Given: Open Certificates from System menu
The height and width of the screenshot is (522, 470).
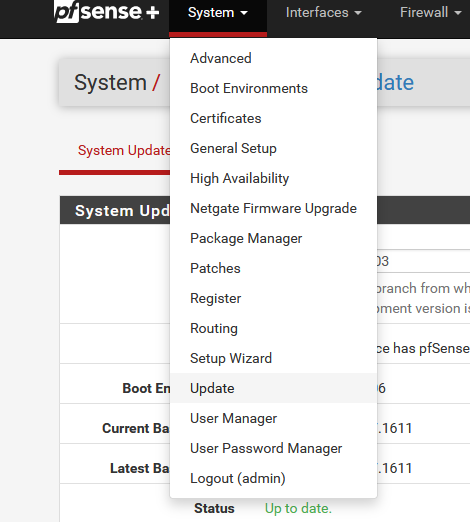Looking at the screenshot, I should pos(273,118).
